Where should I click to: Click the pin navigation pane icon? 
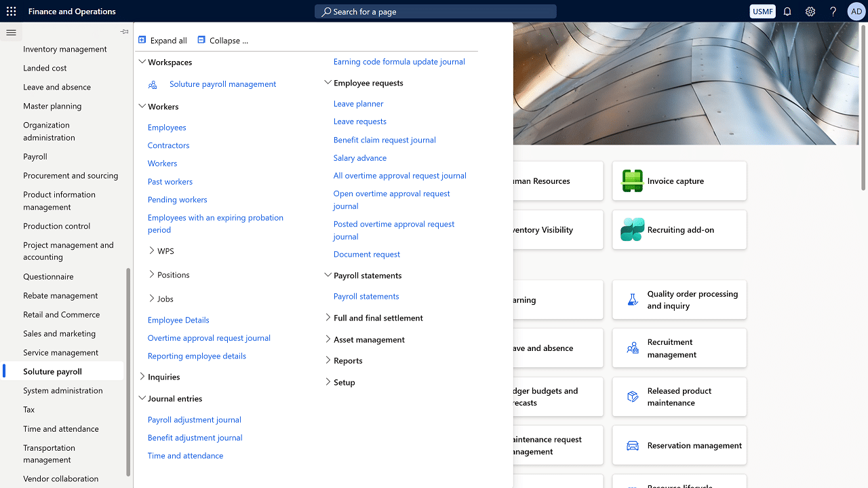tap(124, 32)
